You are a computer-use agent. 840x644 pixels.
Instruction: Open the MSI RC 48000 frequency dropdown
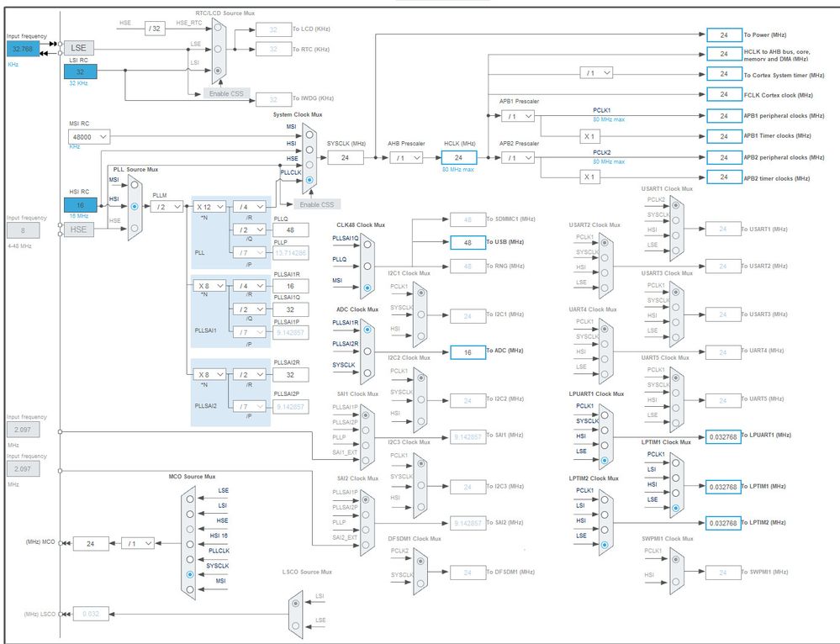tap(89, 137)
